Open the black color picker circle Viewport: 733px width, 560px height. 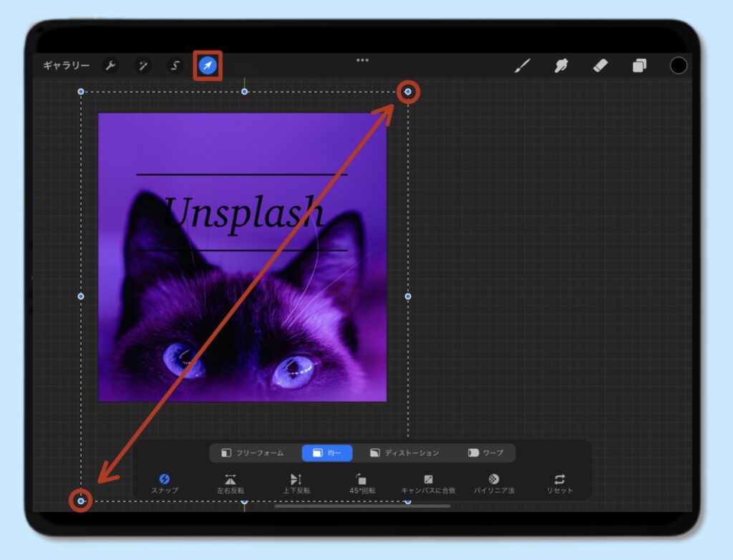[679, 65]
